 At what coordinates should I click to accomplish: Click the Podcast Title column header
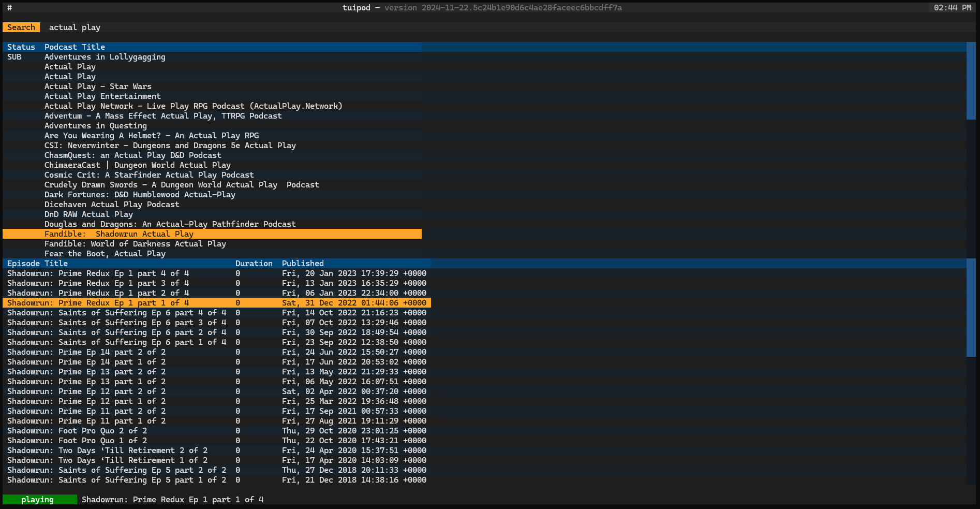[75, 47]
